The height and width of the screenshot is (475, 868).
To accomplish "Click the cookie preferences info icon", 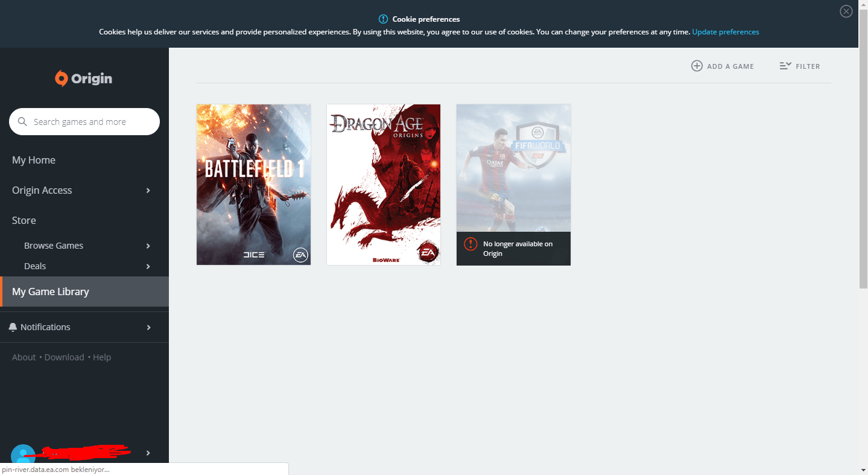I will click(383, 19).
